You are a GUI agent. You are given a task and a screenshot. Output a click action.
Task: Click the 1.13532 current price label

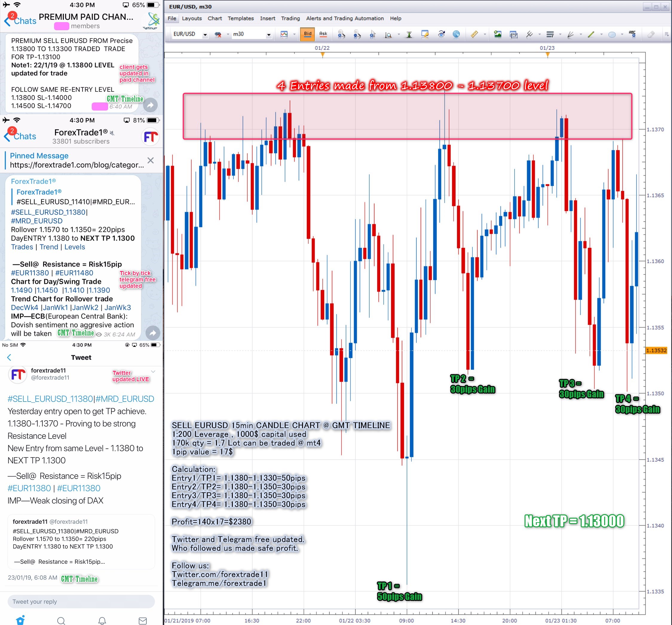pos(656,350)
